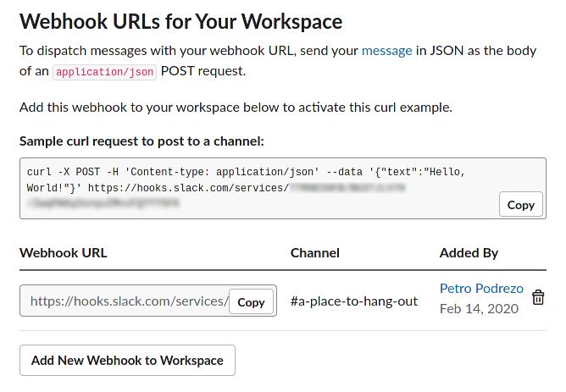Click the '#a-place-to-hang-out' channel name
The height and width of the screenshot is (392, 566).
[354, 301]
